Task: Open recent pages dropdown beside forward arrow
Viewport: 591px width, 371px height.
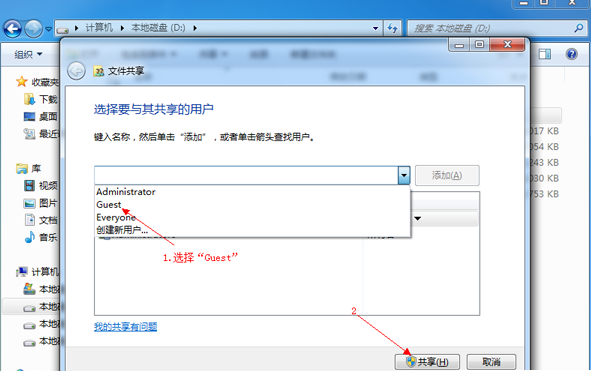Action: pos(48,29)
